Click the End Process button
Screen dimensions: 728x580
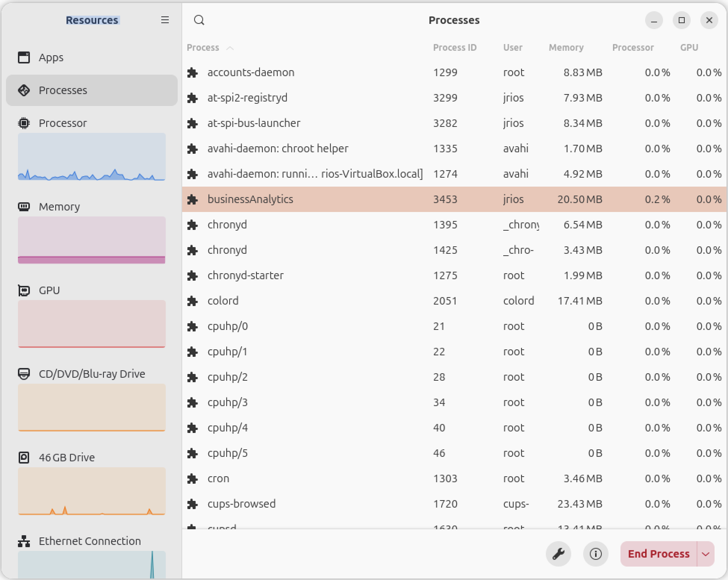[x=659, y=554]
